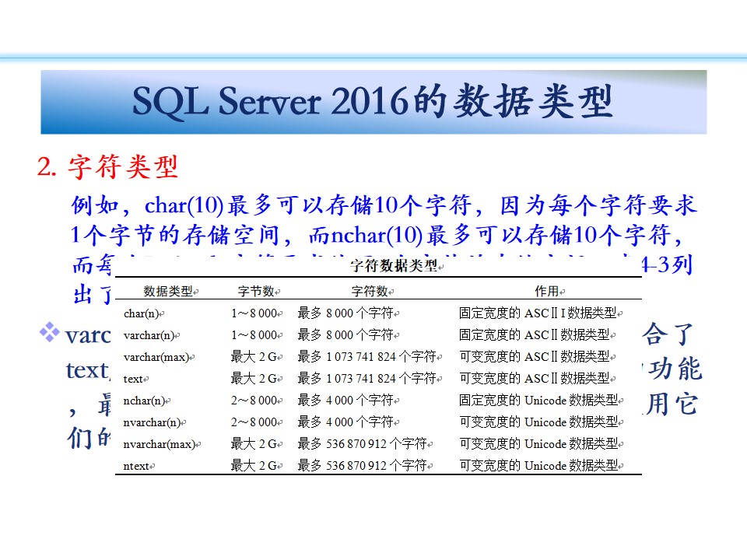Click the line starting '1个字节的存储空间'
This screenshot has height=560, width=747.
(x=377, y=235)
